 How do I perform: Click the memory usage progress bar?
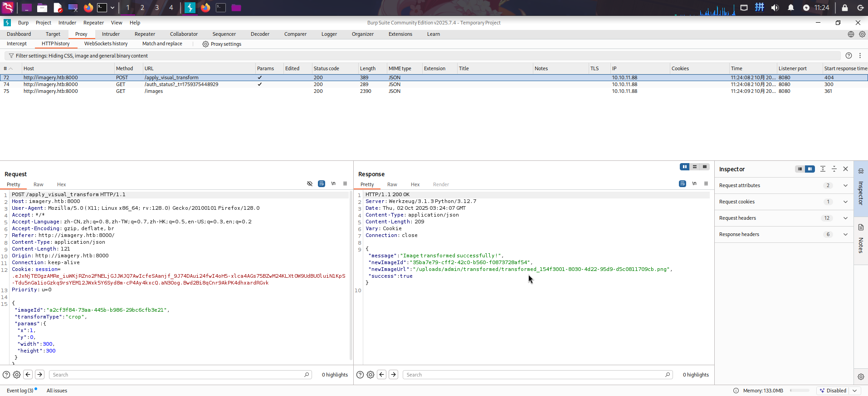pyautogui.click(x=800, y=391)
